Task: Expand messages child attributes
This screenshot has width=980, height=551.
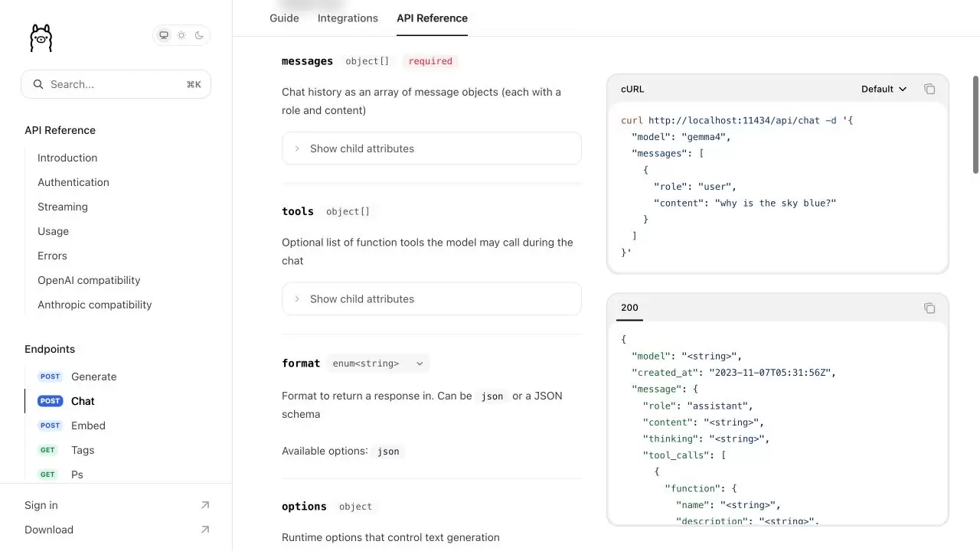Action: pyautogui.click(x=432, y=148)
